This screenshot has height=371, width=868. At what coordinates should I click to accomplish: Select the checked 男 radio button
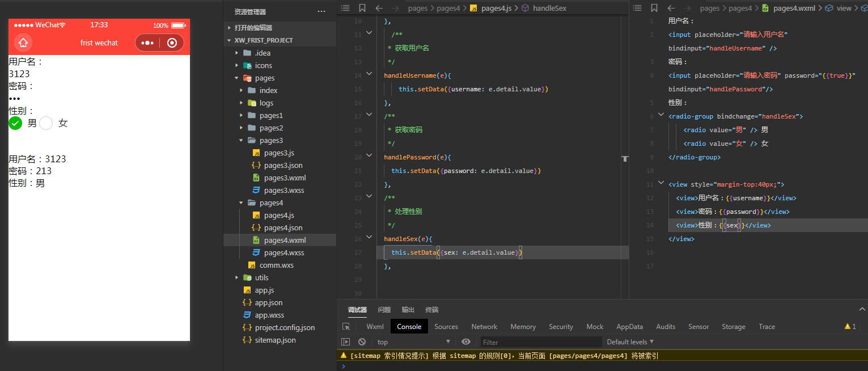[15, 123]
